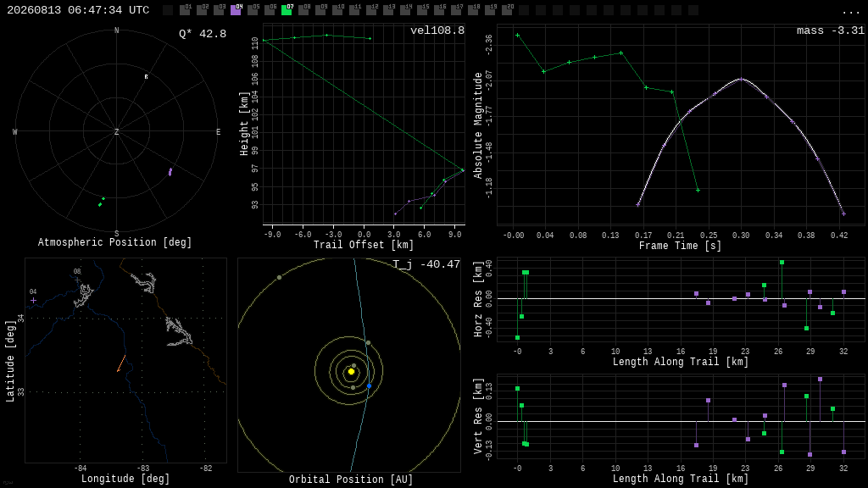Click the peak of the magnitude light curve
This screenshot has height=488, width=868.
[741, 79]
